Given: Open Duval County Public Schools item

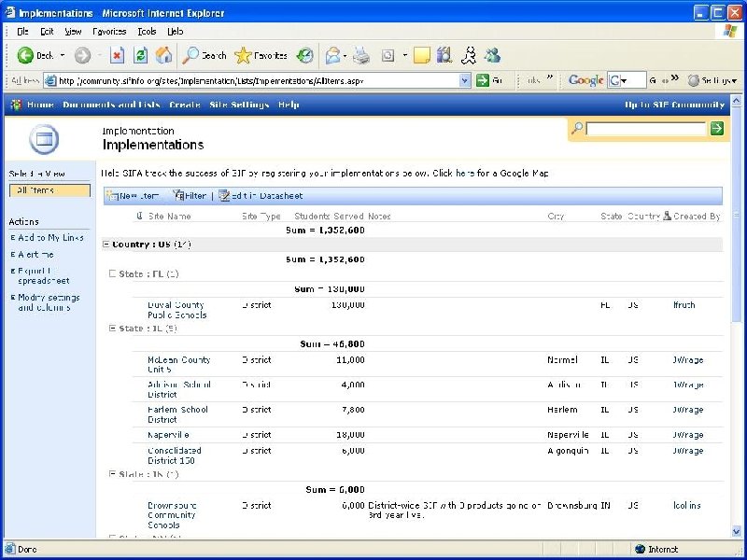Looking at the screenshot, I should point(176,310).
